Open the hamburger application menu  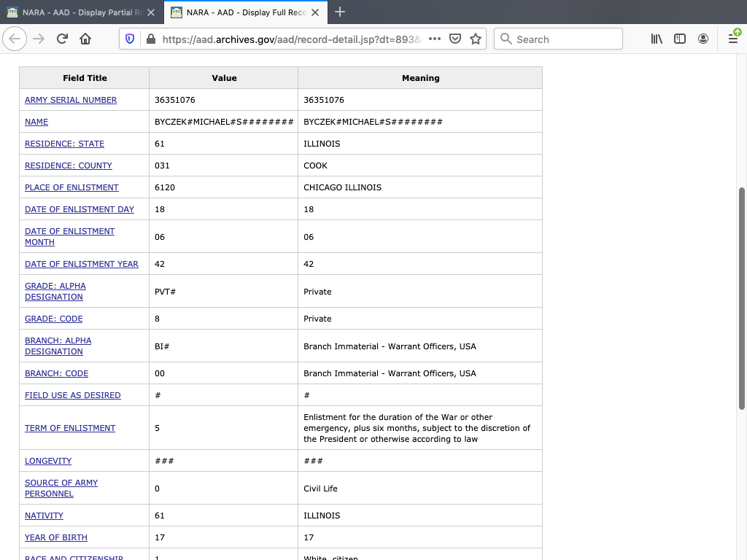733,39
